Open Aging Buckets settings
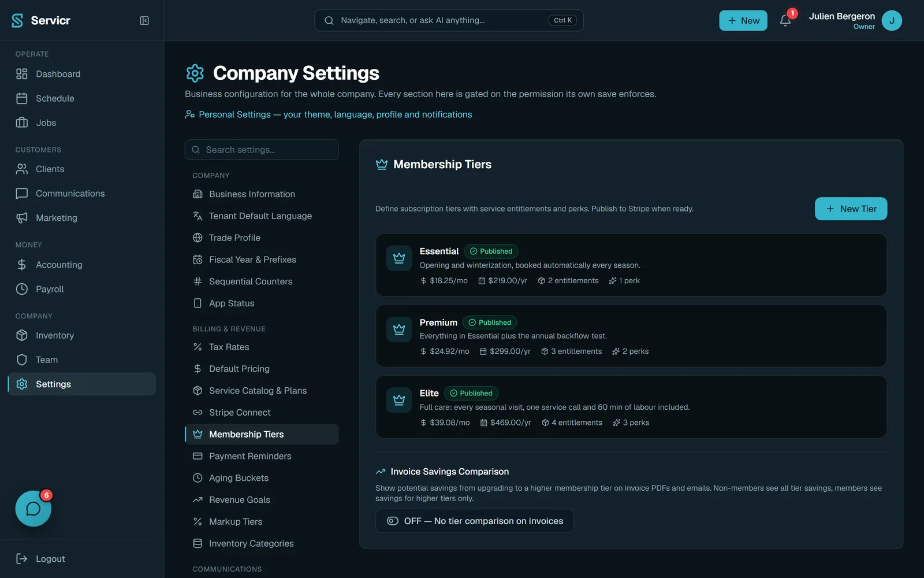This screenshot has height=578, width=924. (262, 478)
